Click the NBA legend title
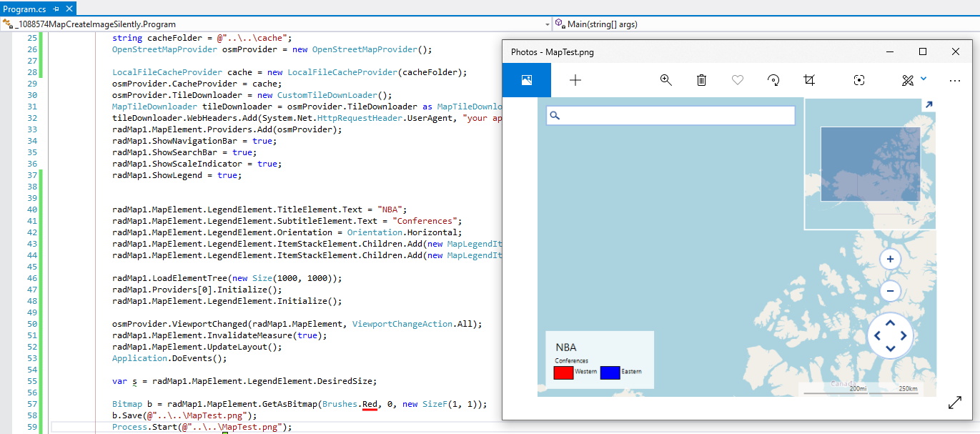 click(x=565, y=347)
